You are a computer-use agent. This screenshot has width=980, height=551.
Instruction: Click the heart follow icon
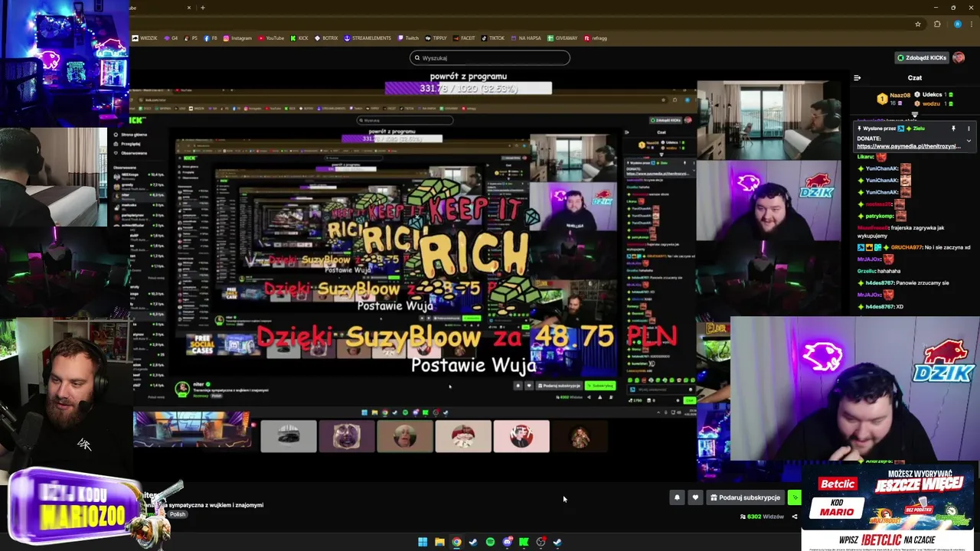click(x=695, y=497)
